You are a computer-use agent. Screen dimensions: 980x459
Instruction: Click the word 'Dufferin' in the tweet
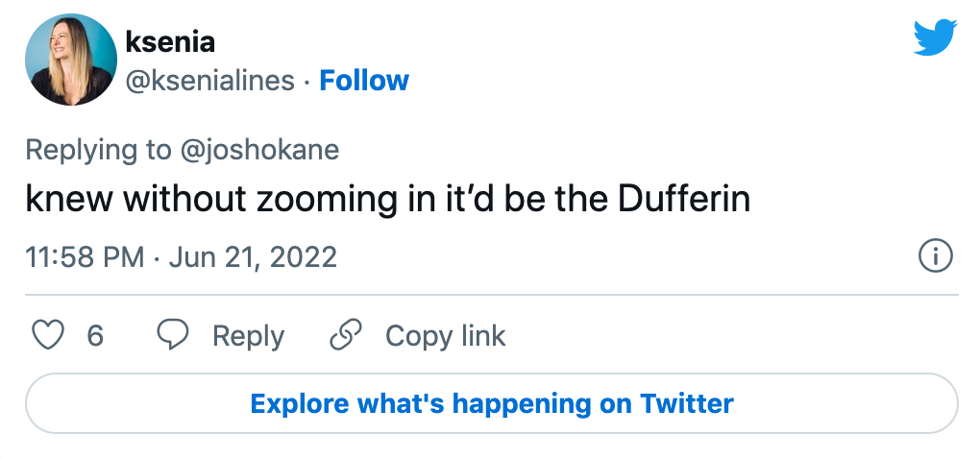click(x=683, y=199)
